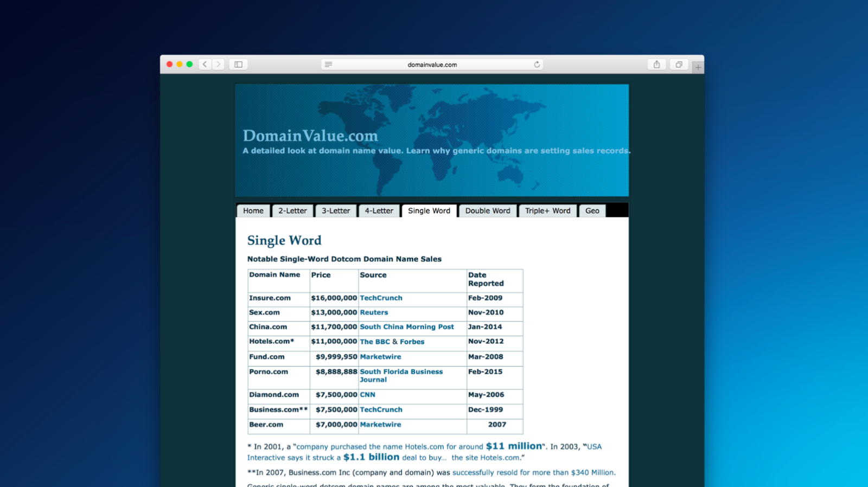Show all tabs overview
This screenshot has height=487, width=868.
[679, 64]
